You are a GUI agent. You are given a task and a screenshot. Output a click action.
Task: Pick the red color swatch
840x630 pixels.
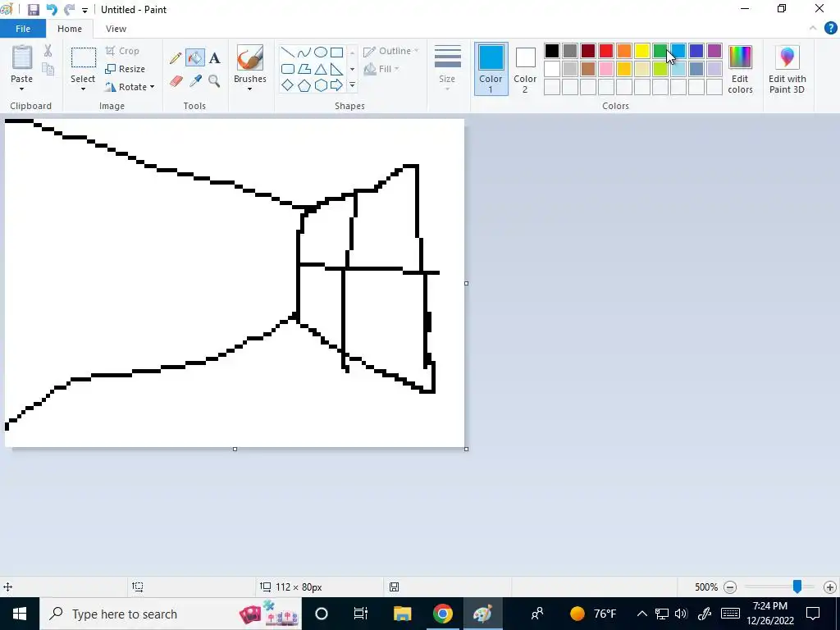606,51
